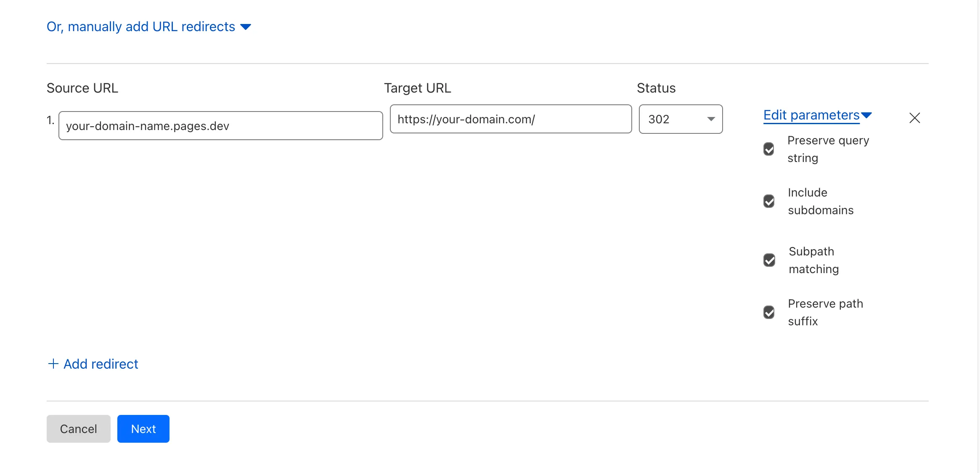
Task: Click the Edit parameters link
Action: [x=811, y=115]
